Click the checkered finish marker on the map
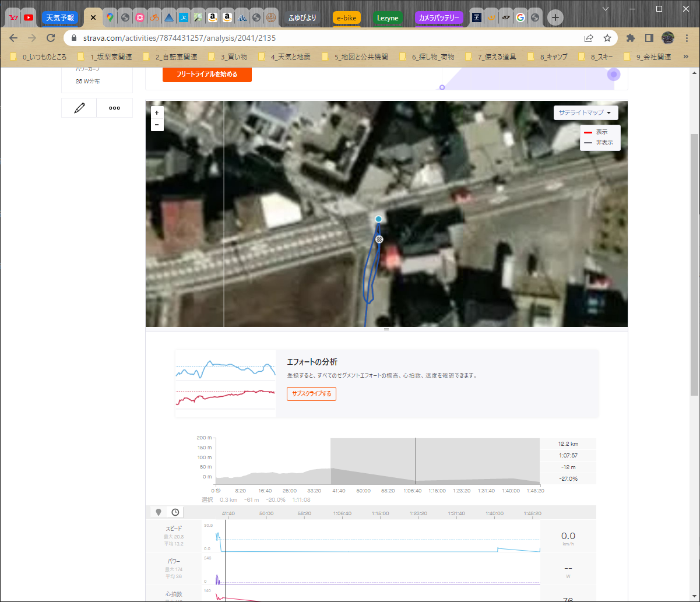Viewport: 700px width, 602px height. (x=379, y=239)
